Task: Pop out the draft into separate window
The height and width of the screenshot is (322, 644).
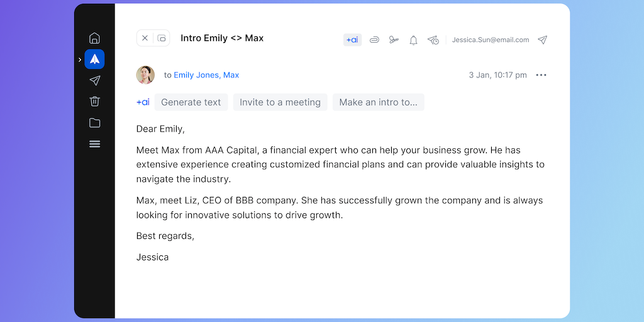Action: pyautogui.click(x=162, y=38)
